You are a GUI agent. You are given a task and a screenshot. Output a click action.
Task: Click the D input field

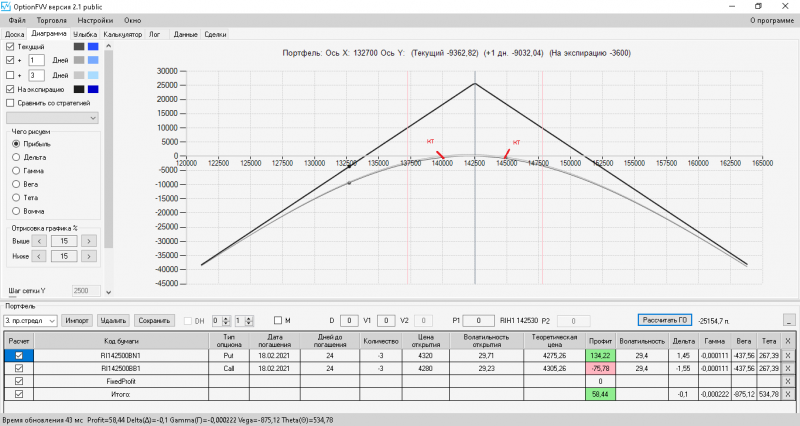pos(349,320)
